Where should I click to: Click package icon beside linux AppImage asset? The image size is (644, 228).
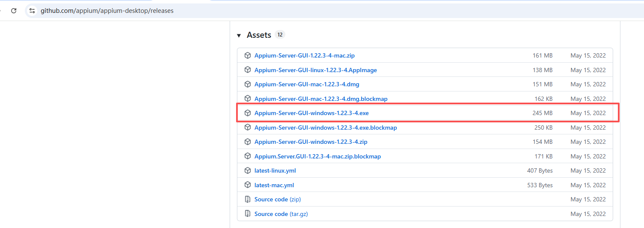coord(247,70)
